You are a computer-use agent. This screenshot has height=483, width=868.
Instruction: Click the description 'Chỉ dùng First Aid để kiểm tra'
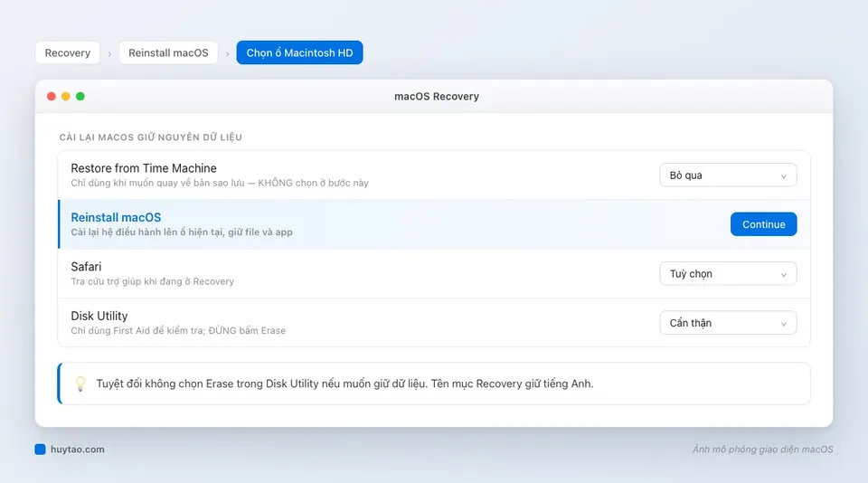(137, 331)
